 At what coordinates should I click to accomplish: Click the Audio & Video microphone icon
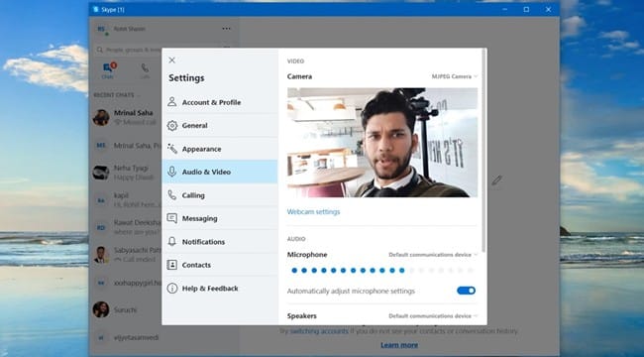click(172, 172)
